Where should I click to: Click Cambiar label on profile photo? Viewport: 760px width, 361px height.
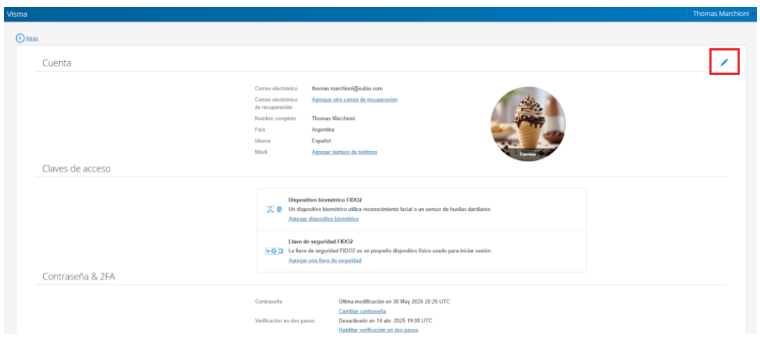coord(528,154)
